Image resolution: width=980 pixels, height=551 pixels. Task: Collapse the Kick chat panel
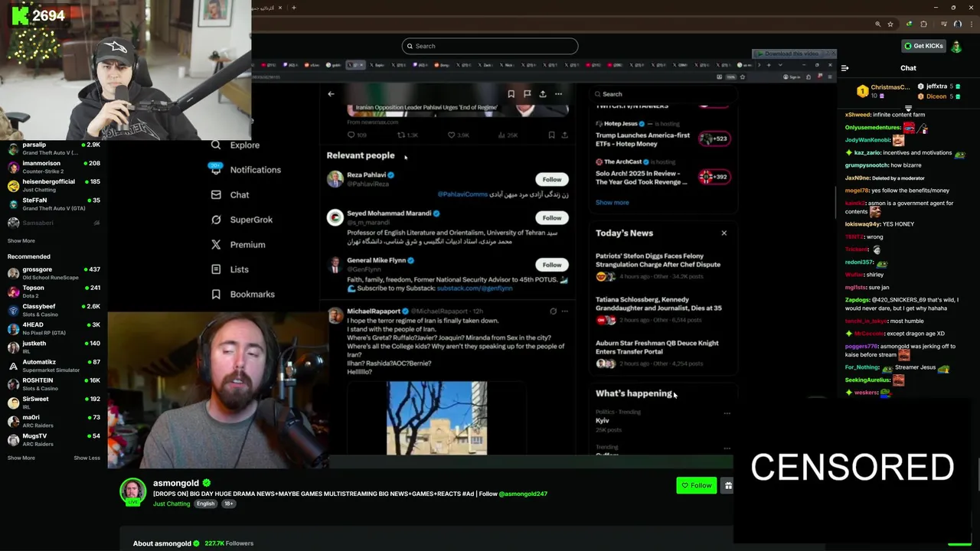point(844,68)
